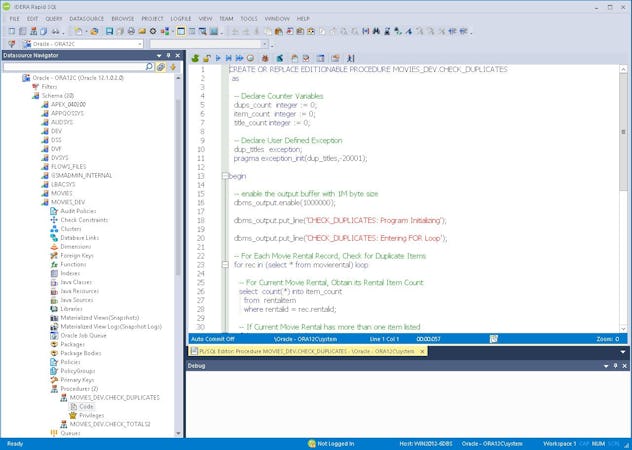Collapse the 'for rec in' loop fold marker

point(225,265)
